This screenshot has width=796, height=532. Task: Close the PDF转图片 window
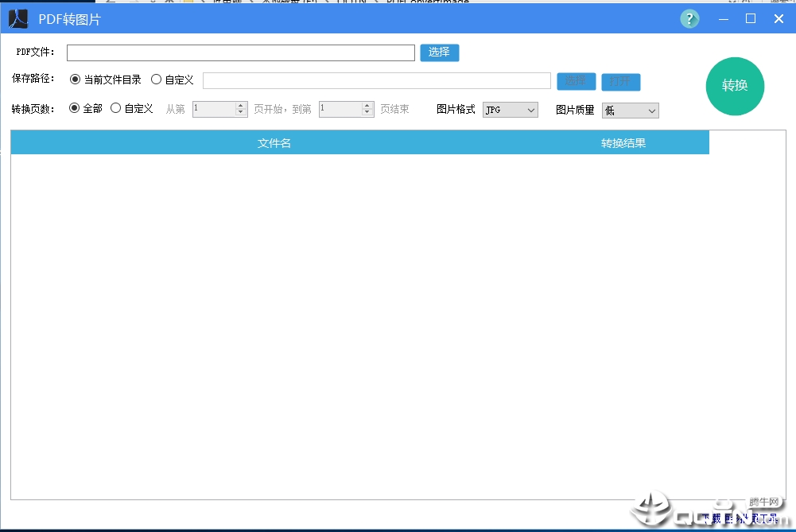[779, 19]
